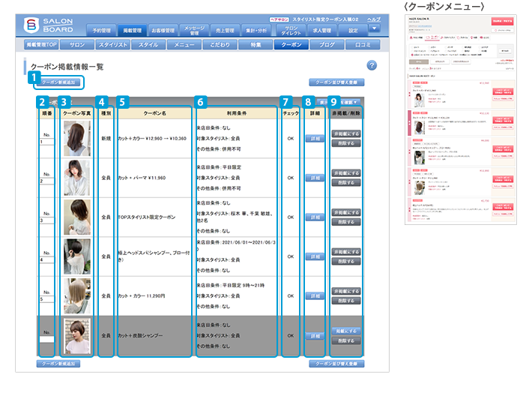Open the 口コミ submenu item
532x393 pixels.
pyautogui.click(x=363, y=44)
